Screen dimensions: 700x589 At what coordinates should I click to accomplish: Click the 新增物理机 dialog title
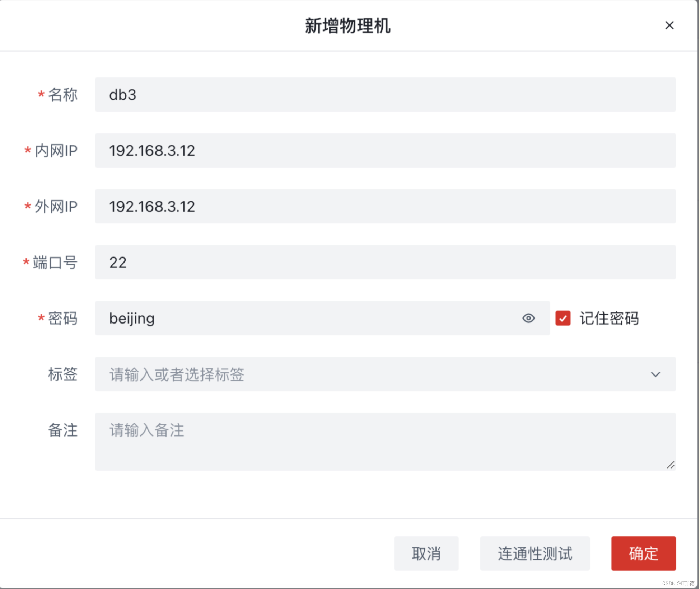347,26
